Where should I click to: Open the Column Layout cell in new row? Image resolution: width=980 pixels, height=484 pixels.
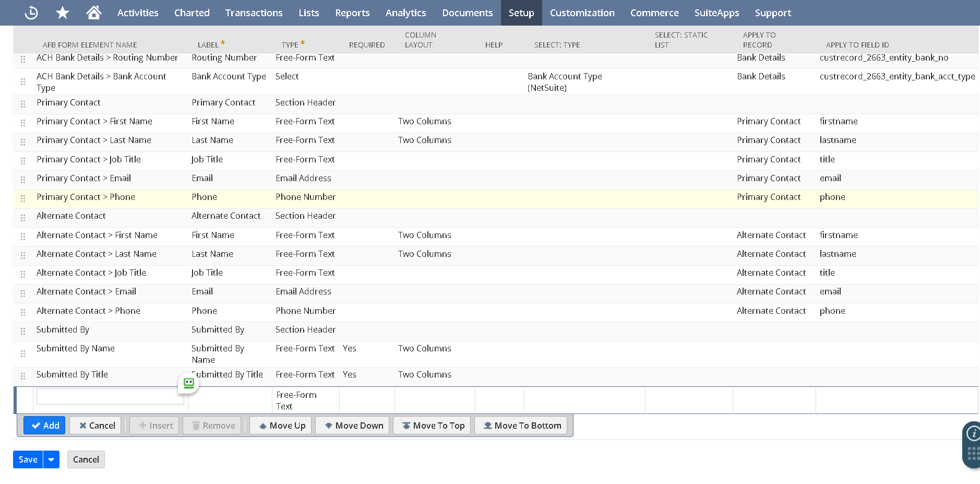pyautogui.click(x=434, y=400)
